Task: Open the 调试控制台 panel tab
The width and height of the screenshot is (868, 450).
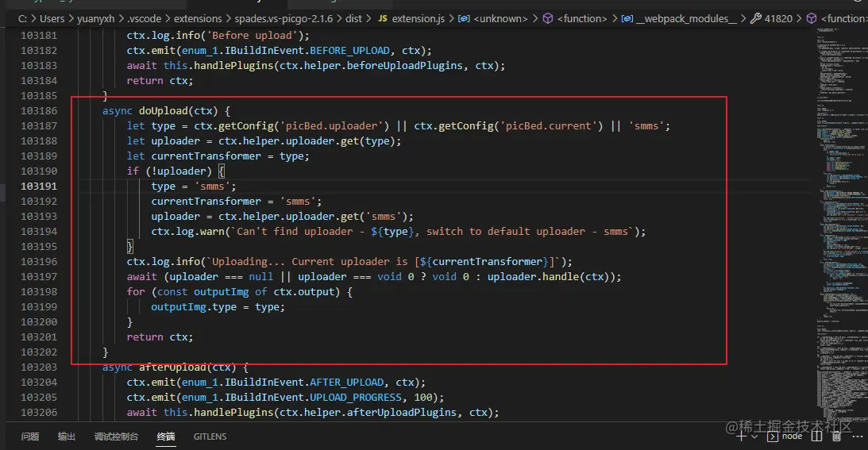Action: point(116,437)
